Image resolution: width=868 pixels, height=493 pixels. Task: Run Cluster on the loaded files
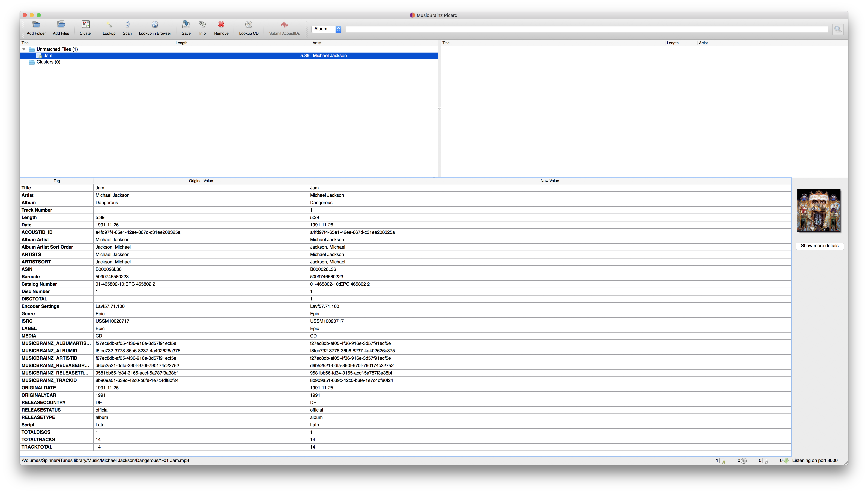86,25
